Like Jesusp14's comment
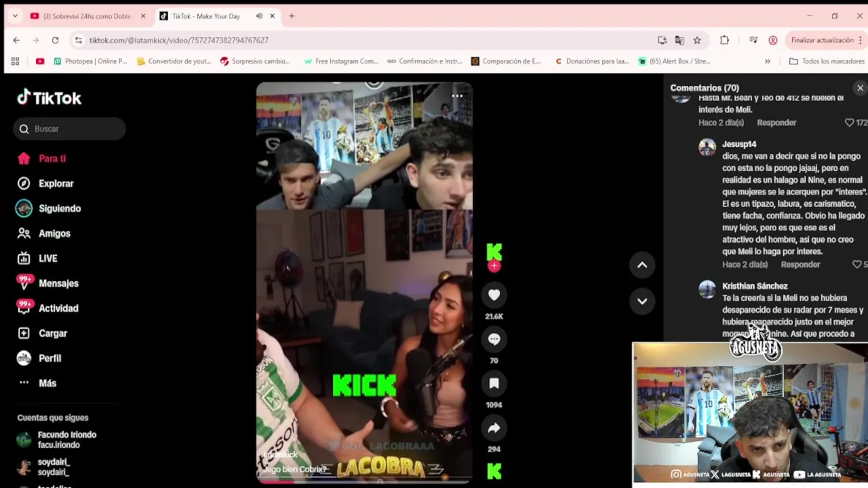The height and width of the screenshot is (488, 868). 857,264
